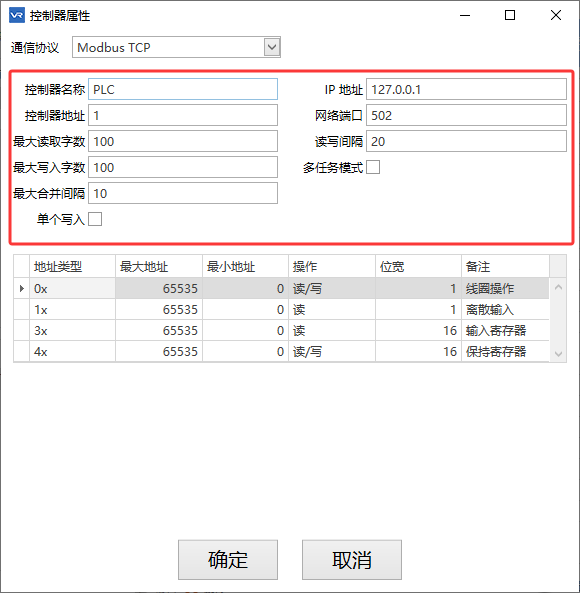The height and width of the screenshot is (593, 580).
Task: Select the 0x row indicator arrow
Action: (22, 289)
